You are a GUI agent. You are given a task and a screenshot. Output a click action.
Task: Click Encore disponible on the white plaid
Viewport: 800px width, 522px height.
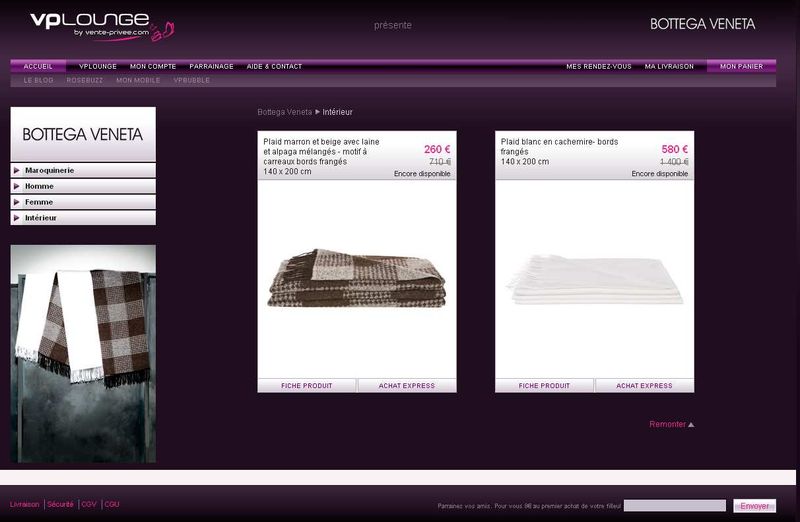pyautogui.click(x=660, y=174)
